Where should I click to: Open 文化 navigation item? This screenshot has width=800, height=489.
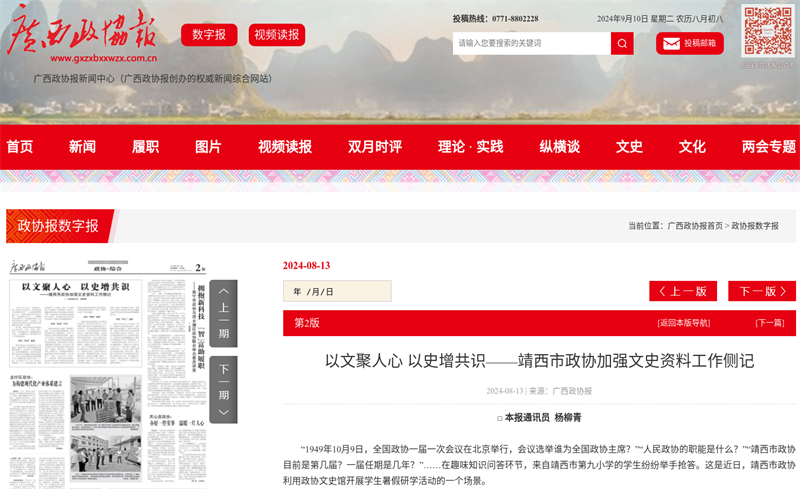692,147
